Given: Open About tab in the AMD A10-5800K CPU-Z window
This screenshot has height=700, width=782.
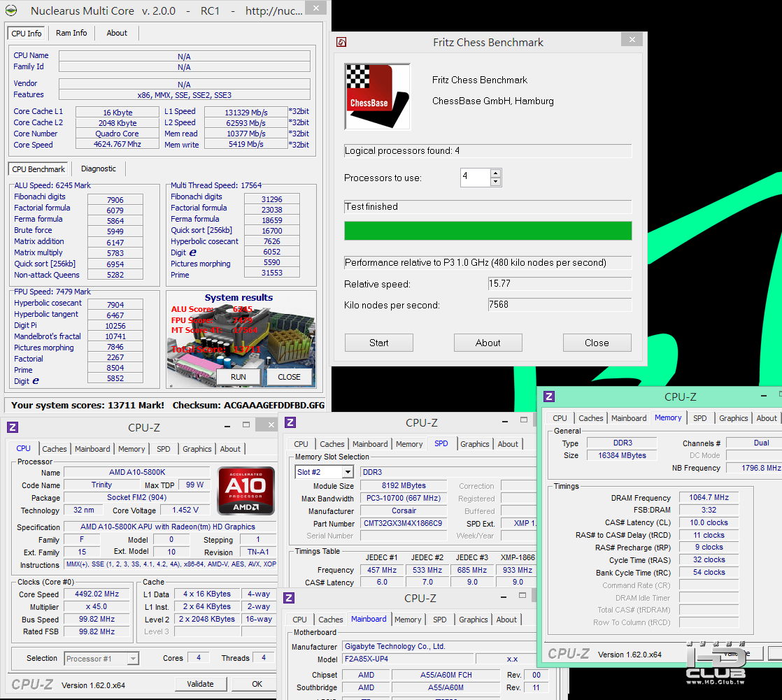Looking at the screenshot, I should 230,449.
